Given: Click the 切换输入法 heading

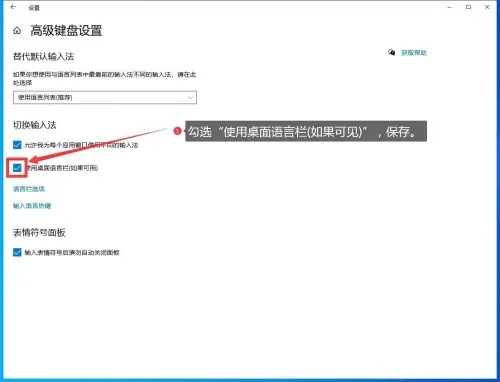Looking at the screenshot, I should (x=35, y=125).
